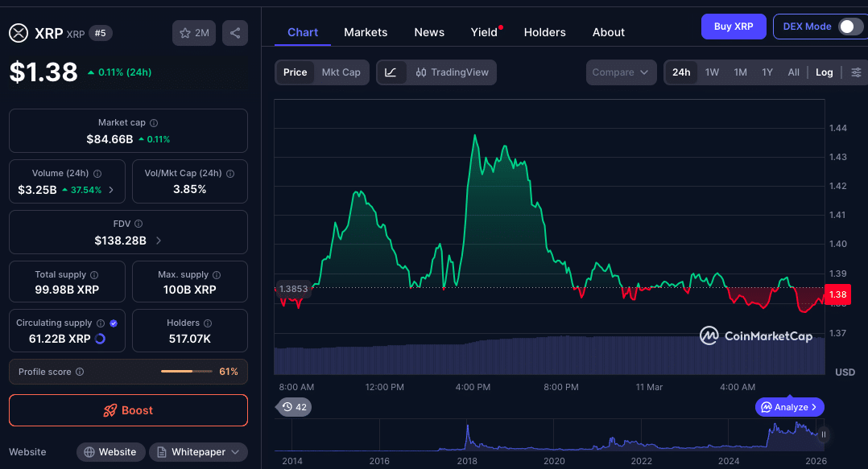
Task: Expand Volume (24h) details chevron
Action: point(111,190)
